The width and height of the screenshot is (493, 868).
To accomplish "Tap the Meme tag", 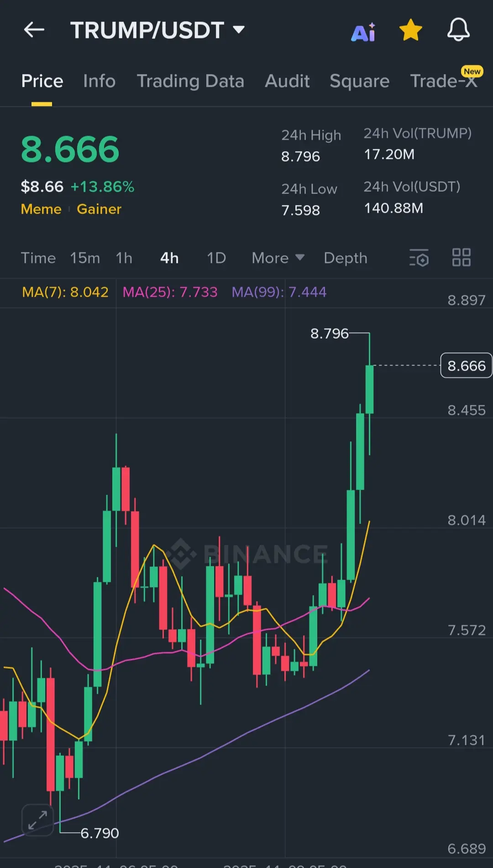I will pyautogui.click(x=41, y=209).
